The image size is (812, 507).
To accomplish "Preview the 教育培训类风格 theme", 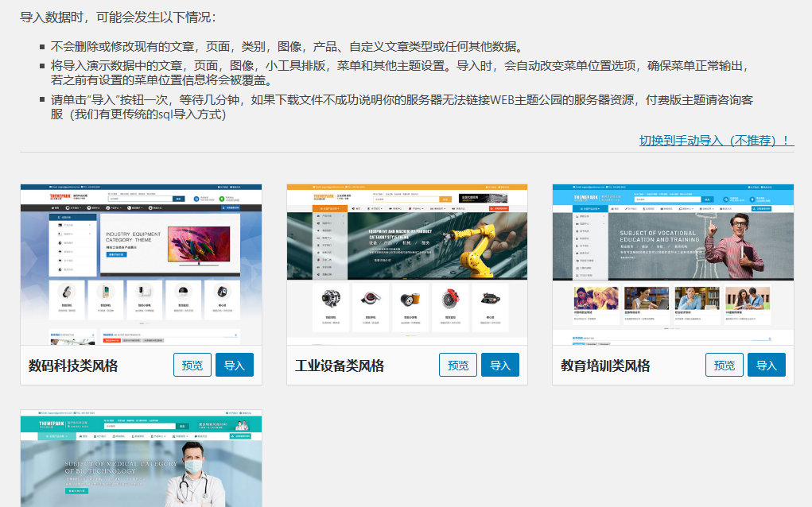I will 725,365.
